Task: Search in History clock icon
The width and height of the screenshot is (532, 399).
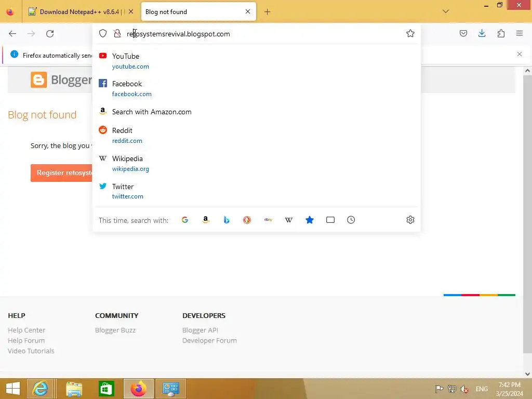Action: point(351,220)
